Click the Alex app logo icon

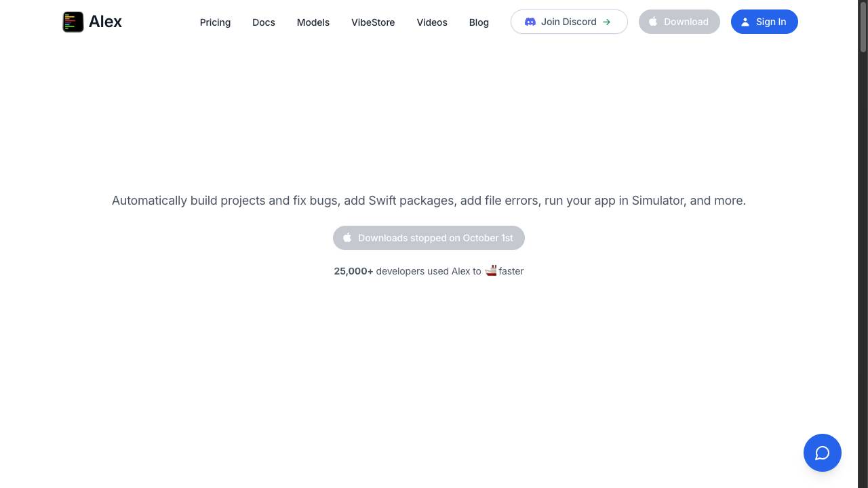coord(73,22)
